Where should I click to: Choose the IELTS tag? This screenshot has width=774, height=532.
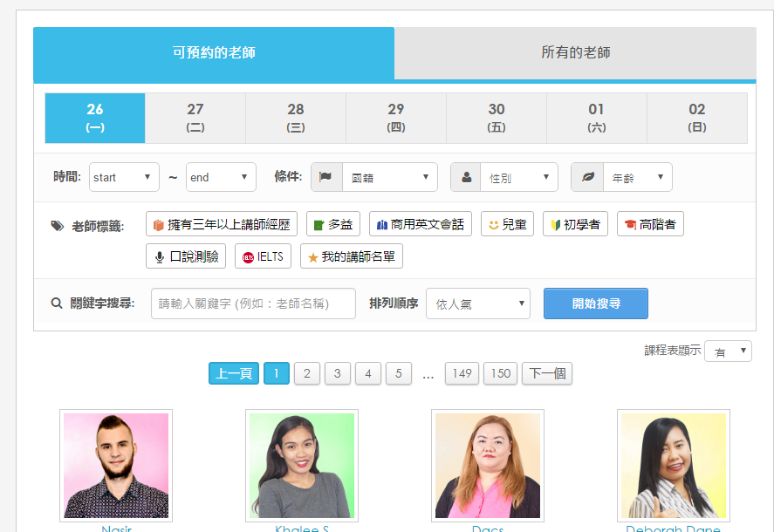263,256
